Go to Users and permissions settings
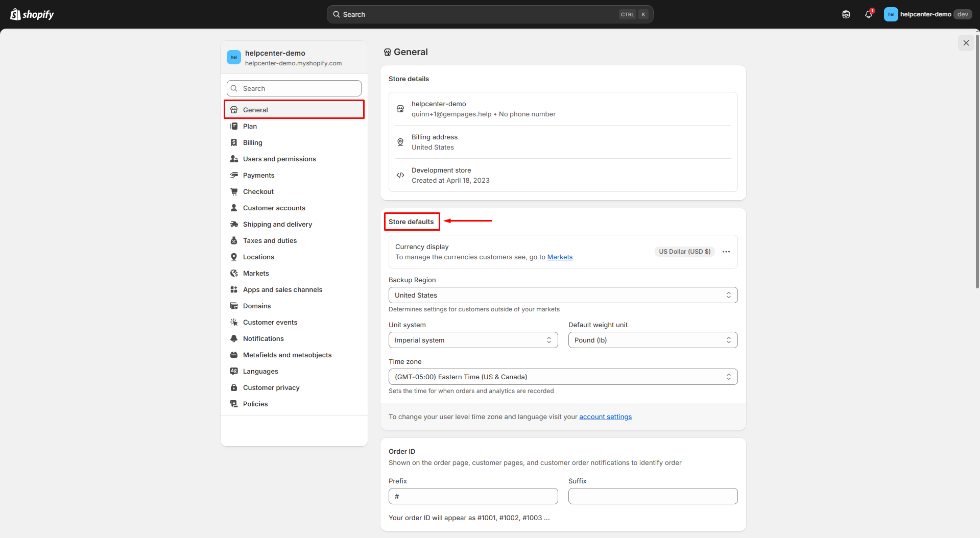 click(x=279, y=159)
